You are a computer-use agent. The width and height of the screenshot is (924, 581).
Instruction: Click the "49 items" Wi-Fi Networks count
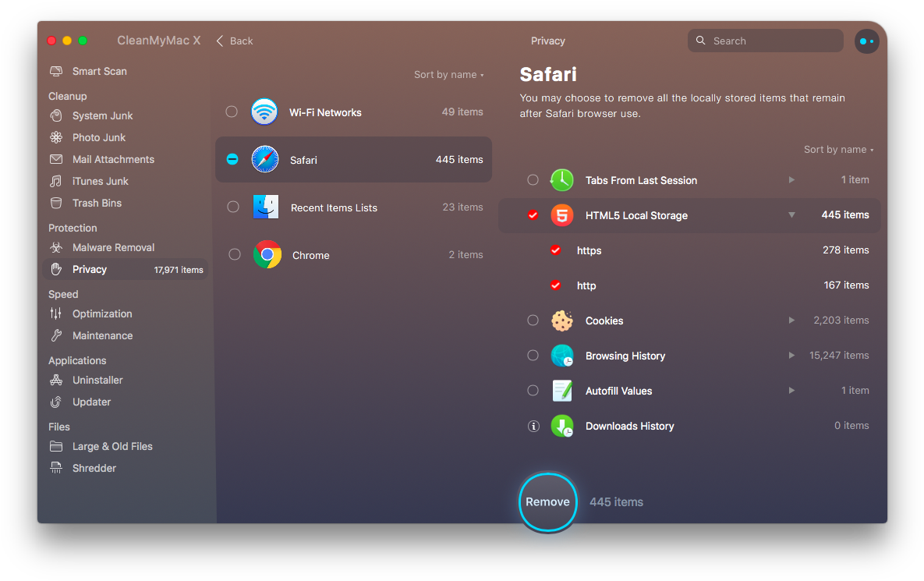coord(462,112)
